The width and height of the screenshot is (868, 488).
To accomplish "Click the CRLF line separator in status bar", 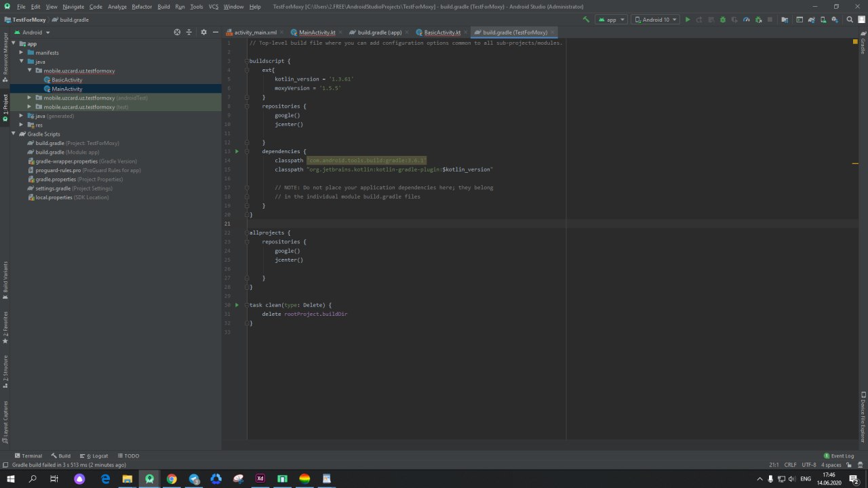I will pos(790,465).
